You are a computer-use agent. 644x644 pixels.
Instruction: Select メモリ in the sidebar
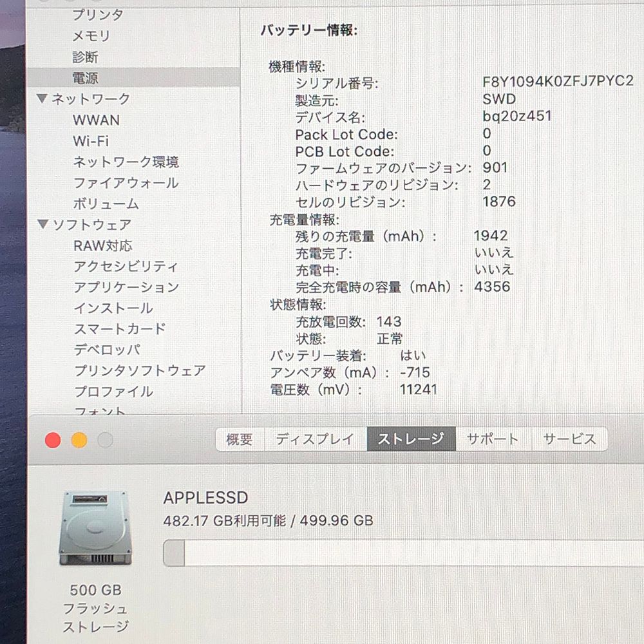(x=91, y=36)
